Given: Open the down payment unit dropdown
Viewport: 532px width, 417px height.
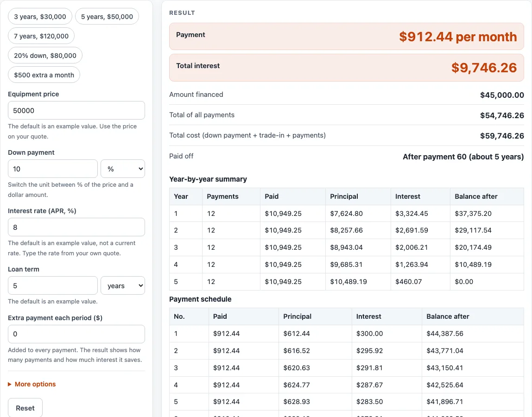Looking at the screenshot, I should (x=123, y=169).
